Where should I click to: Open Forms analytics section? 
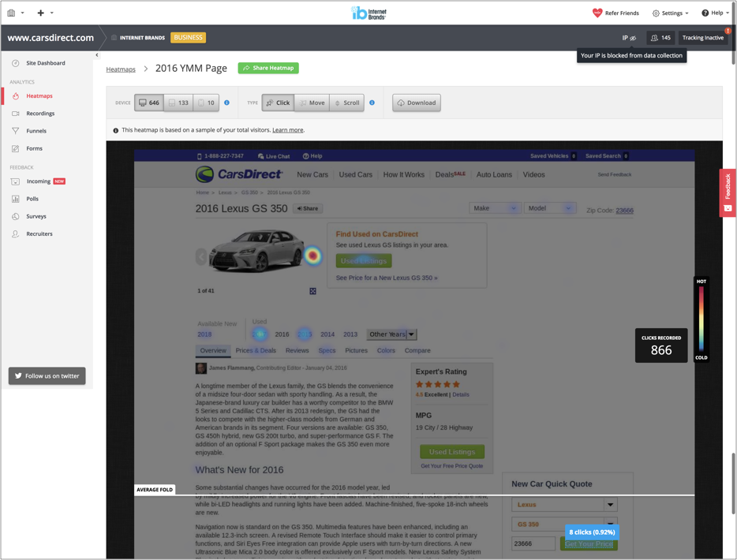[34, 148]
